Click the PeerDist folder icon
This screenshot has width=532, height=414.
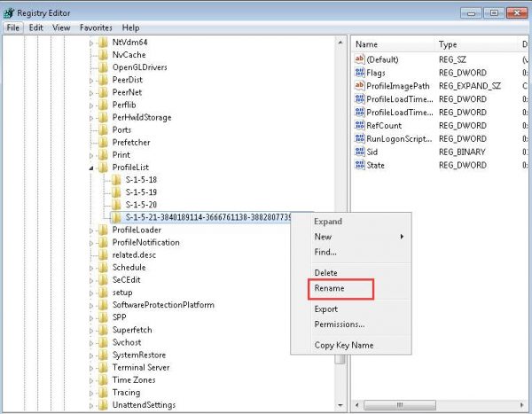pos(103,80)
